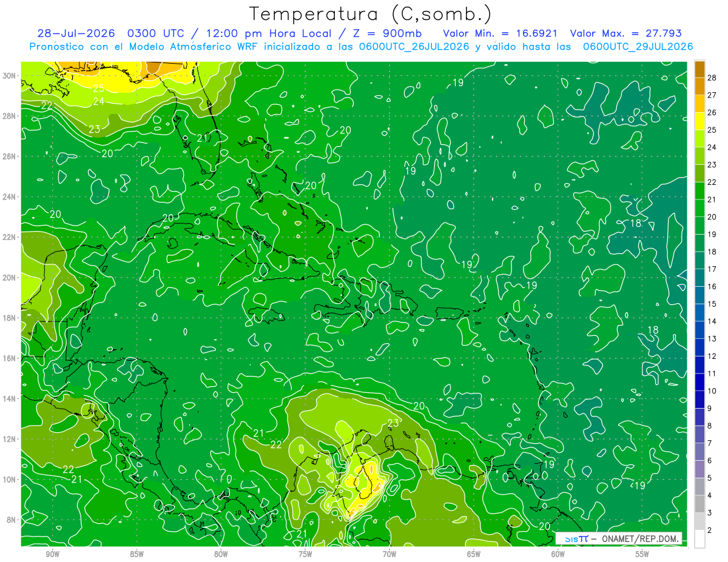This screenshot has height=562, width=728.
Task: Click the "2" label on the color bar
Action: click(x=710, y=530)
